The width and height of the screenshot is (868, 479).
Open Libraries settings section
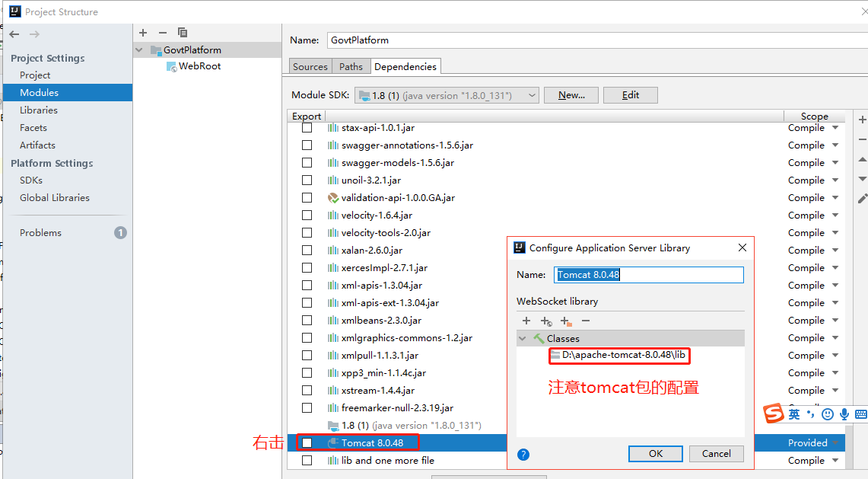(x=39, y=110)
